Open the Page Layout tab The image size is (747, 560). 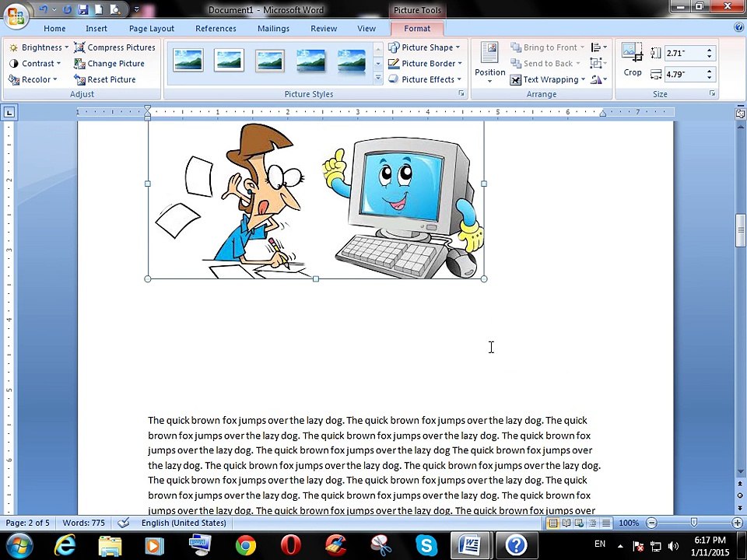pos(152,29)
